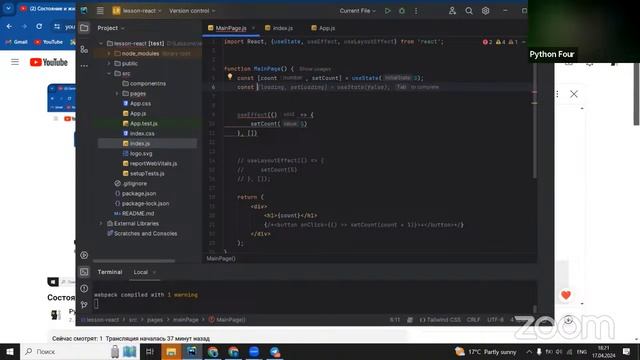Viewport: 640px width, 360px height.
Task: Open Chrome from the taskbar
Action: (x=213, y=351)
